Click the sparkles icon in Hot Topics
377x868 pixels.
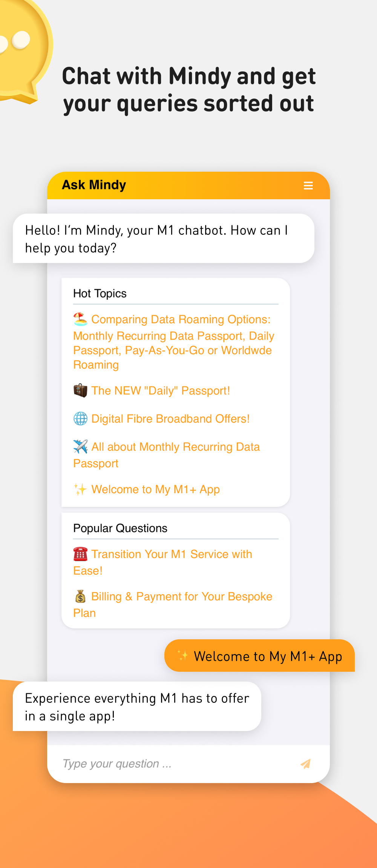(80, 489)
